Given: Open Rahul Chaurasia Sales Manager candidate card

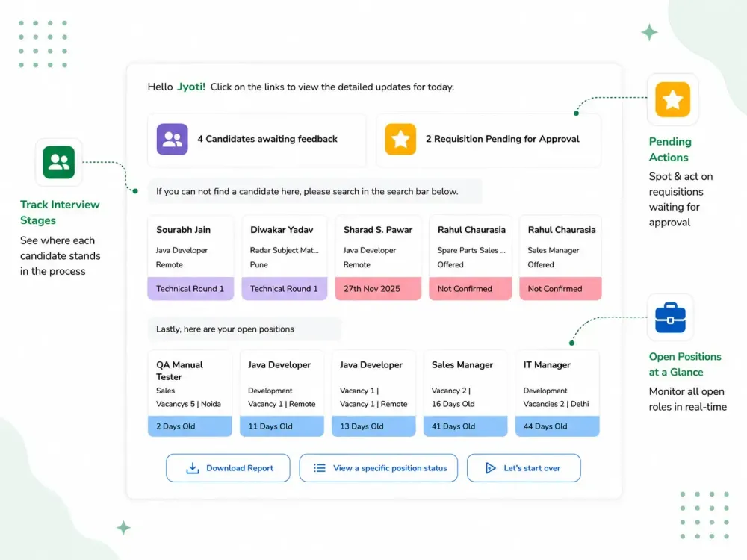Looking at the screenshot, I should click(561, 258).
